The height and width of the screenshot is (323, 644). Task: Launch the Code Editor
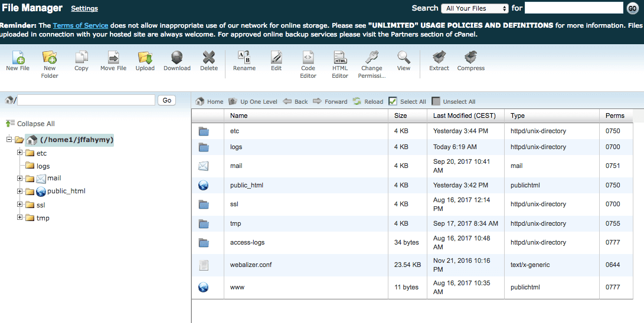click(x=308, y=58)
